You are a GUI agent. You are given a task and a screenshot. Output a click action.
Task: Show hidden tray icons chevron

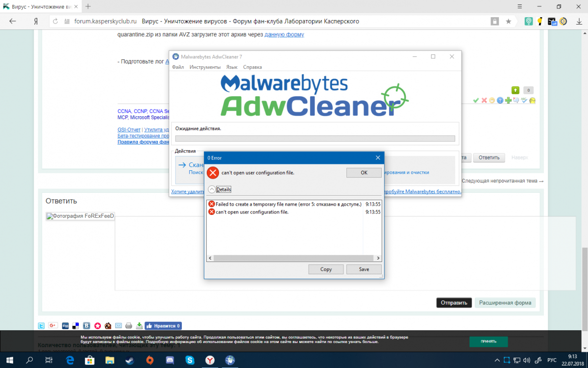(497, 360)
